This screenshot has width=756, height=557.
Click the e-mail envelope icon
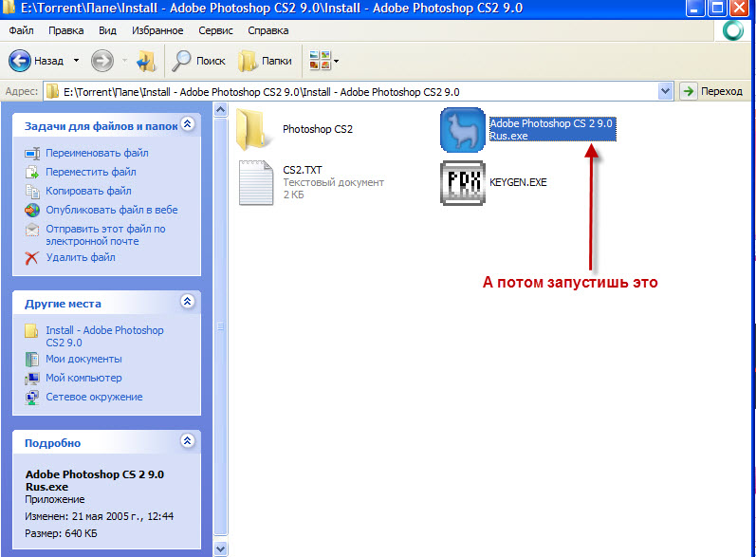point(32,230)
